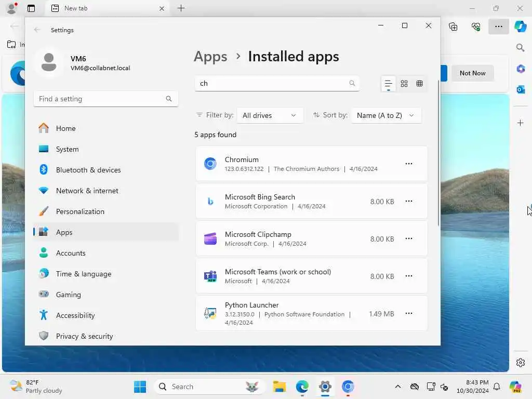The width and height of the screenshot is (532, 399).
Task: Show hidden system tray icons
Action: pos(397,387)
